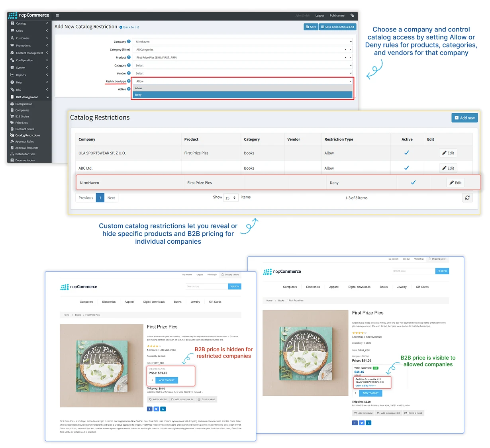Image resolution: width=490 pixels, height=448 pixels.
Task: Click Order at B2B Price link
Action: pos(366,385)
